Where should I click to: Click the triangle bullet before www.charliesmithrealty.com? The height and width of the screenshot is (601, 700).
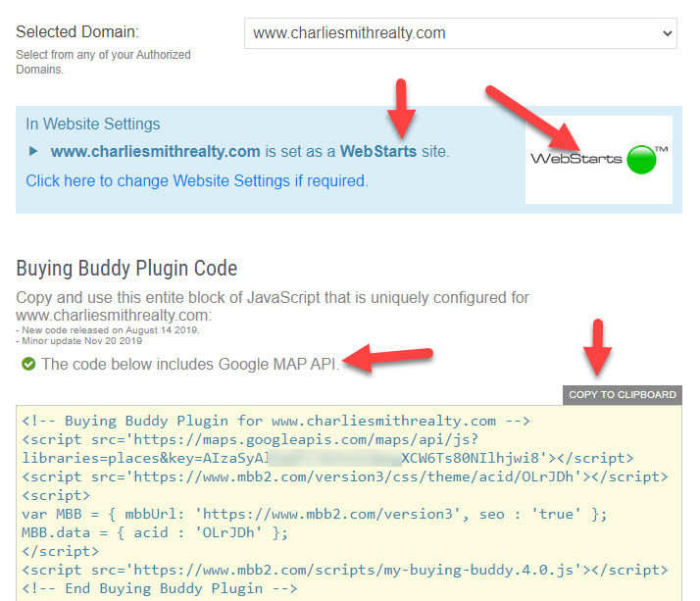[33, 151]
